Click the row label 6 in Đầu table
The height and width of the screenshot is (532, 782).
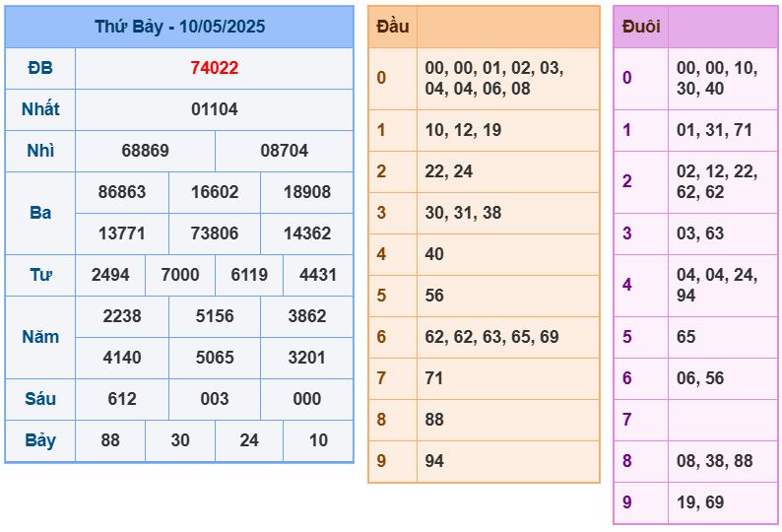pyautogui.click(x=381, y=337)
